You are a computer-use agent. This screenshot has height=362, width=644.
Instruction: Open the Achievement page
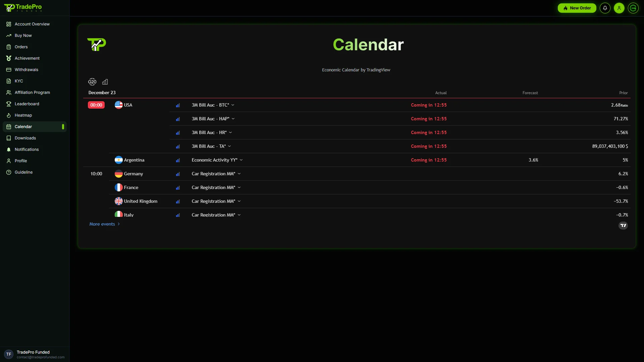[35, 58]
